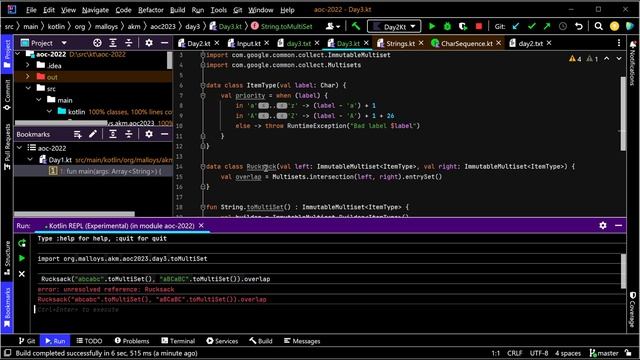Click the X close icon in Run panel sidebar

[22, 274]
